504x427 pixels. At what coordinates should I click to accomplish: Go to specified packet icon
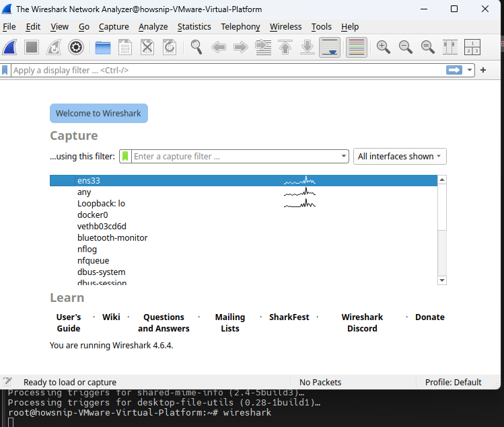(263, 47)
